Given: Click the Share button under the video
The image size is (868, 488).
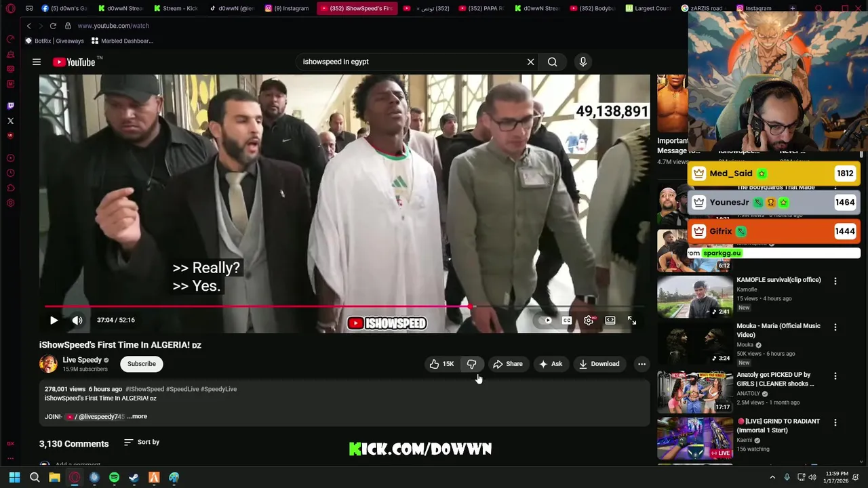Looking at the screenshot, I should pyautogui.click(x=508, y=364).
